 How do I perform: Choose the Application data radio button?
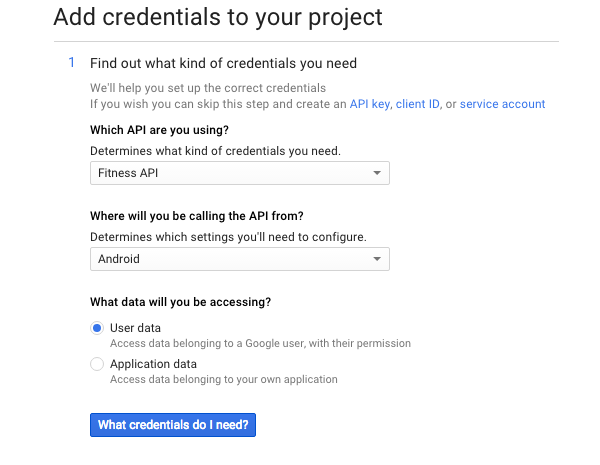coord(97,364)
